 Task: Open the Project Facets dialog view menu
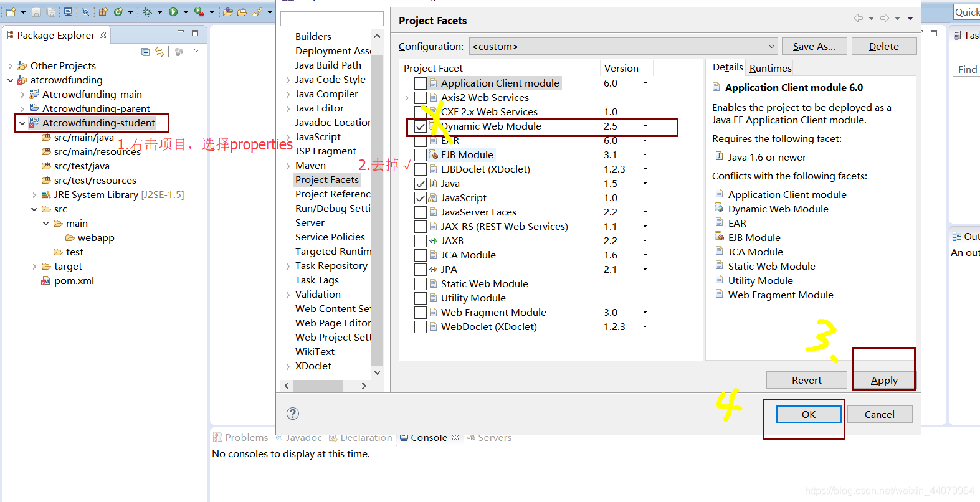point(910,19)
